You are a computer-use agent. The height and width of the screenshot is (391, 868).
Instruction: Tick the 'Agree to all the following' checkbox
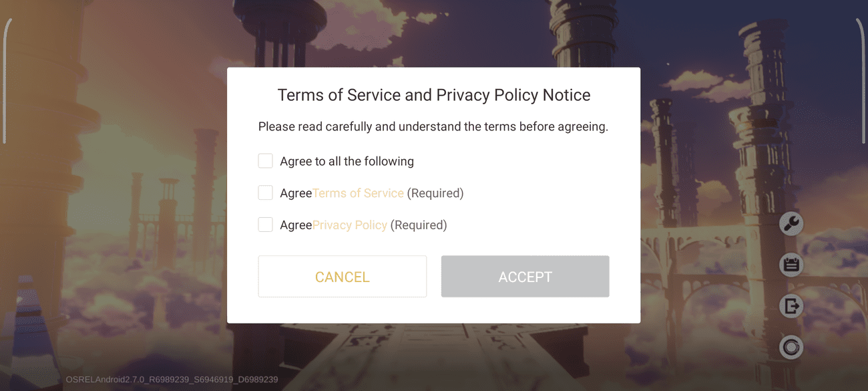266,161
